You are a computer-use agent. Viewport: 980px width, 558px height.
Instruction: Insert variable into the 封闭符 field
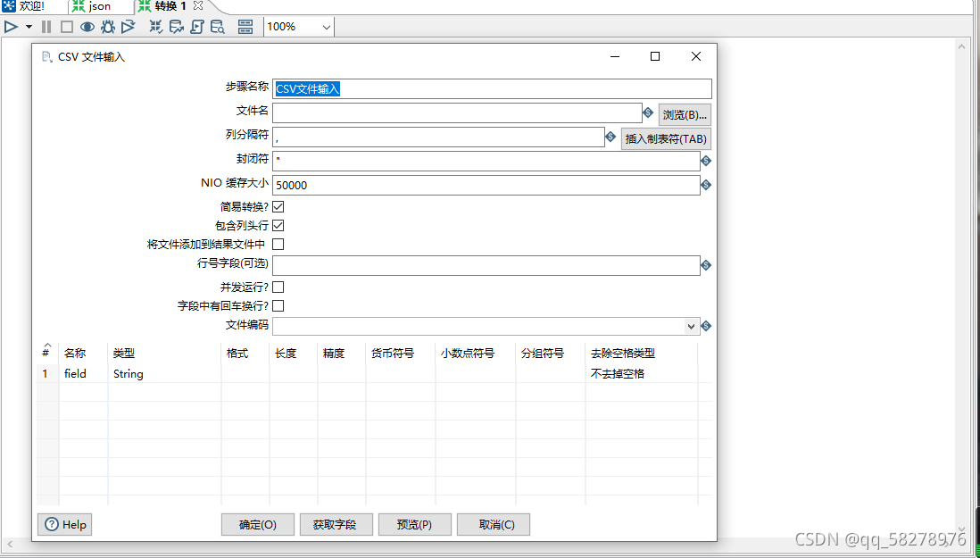[x=706, y=161]
